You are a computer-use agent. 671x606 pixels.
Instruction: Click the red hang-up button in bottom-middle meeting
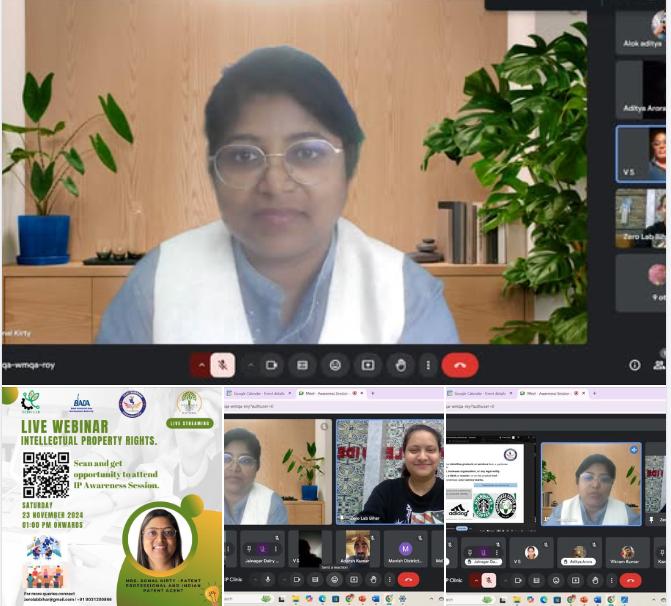point(408,579)
